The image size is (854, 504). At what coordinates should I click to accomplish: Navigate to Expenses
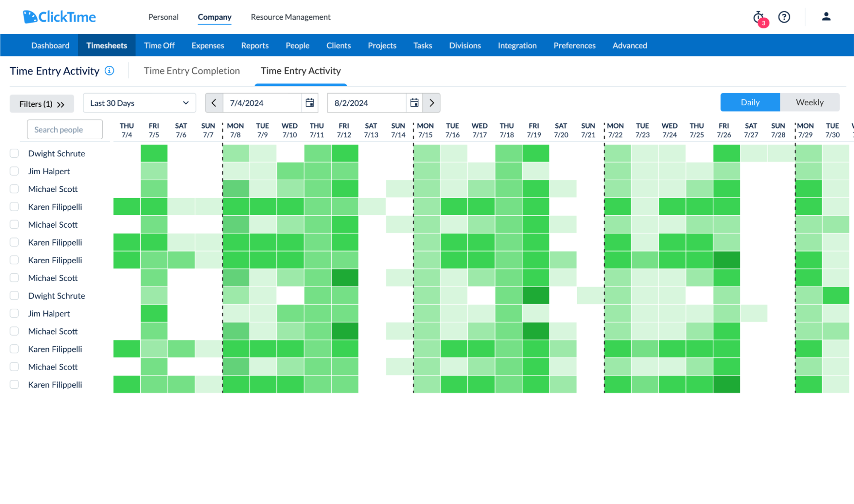[x=208, y=45]
